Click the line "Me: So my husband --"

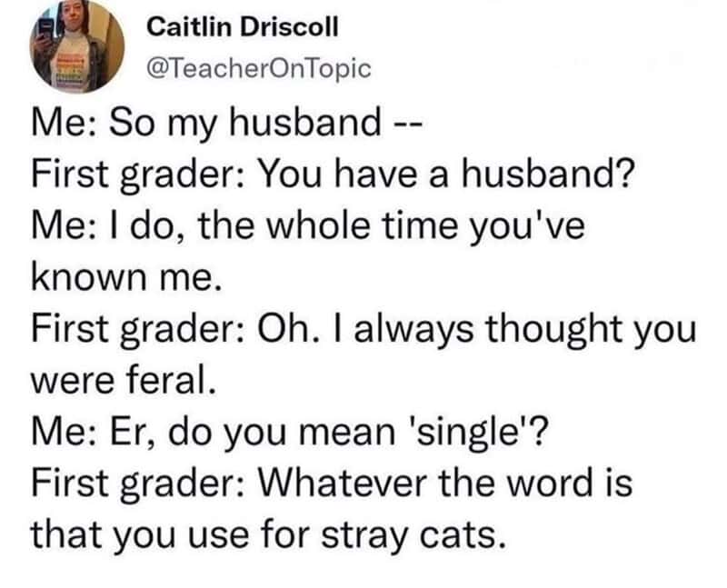coord(223,122)
